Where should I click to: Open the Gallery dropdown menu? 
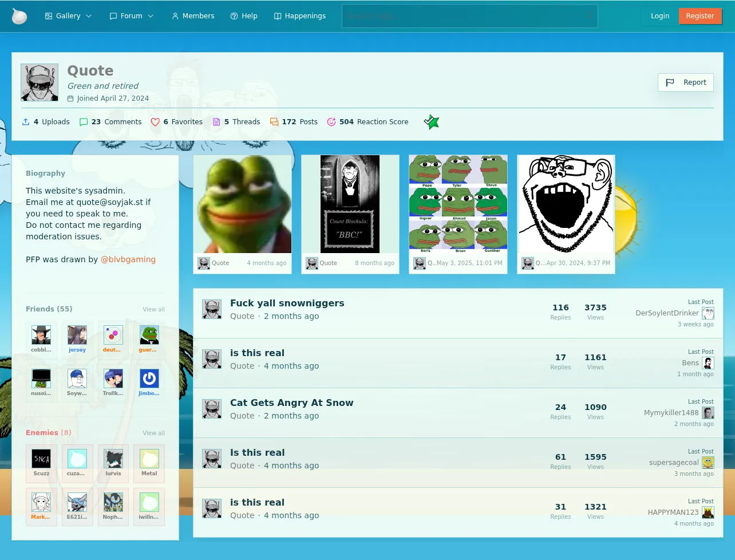[68, 16]
